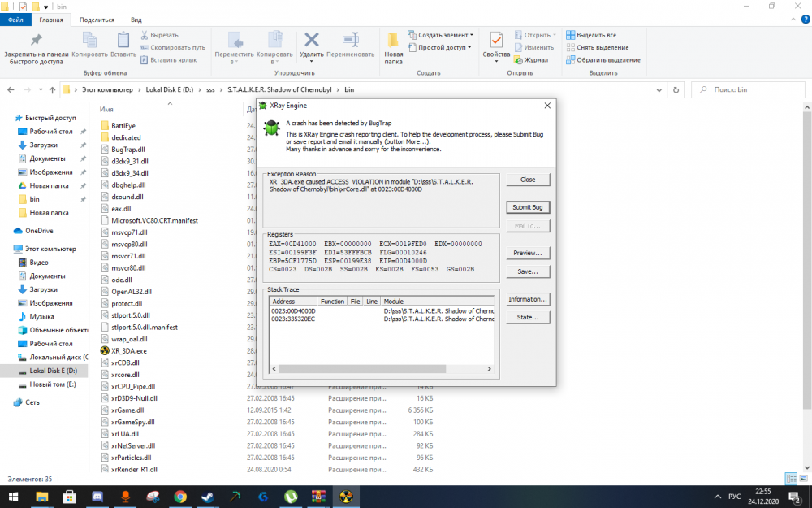Click the Save... button in crash dialog
Viewport: 812px width, 508px height.
tap(527, 271)
